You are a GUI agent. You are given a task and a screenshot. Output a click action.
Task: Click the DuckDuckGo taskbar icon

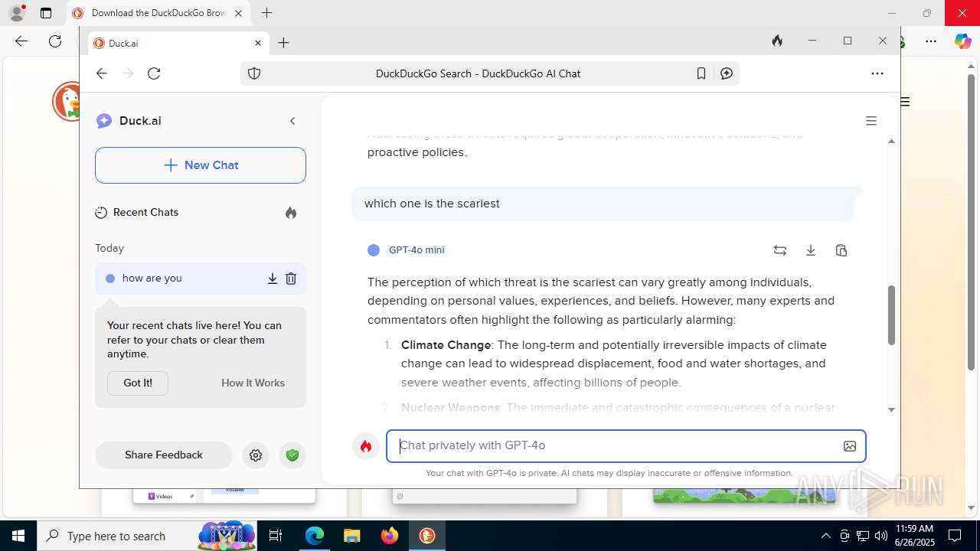[427, 536]
